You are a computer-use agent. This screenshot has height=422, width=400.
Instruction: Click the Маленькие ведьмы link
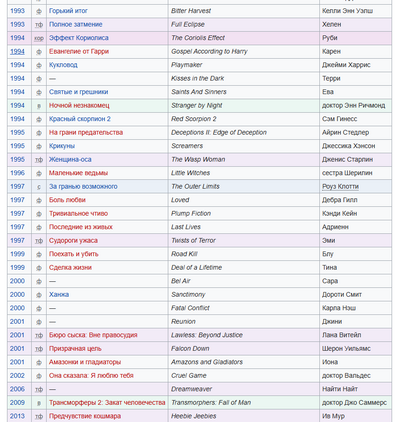[78, 173]
